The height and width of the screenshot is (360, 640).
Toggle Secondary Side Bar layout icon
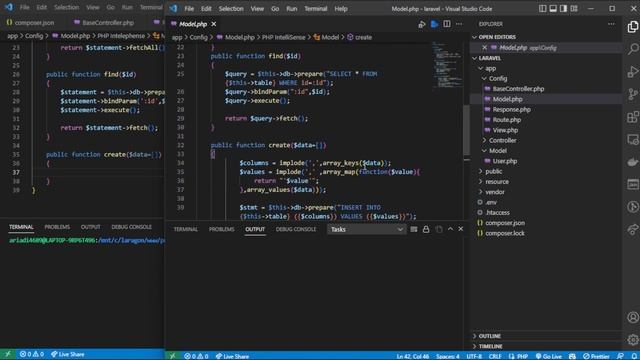tap(563, 9)
